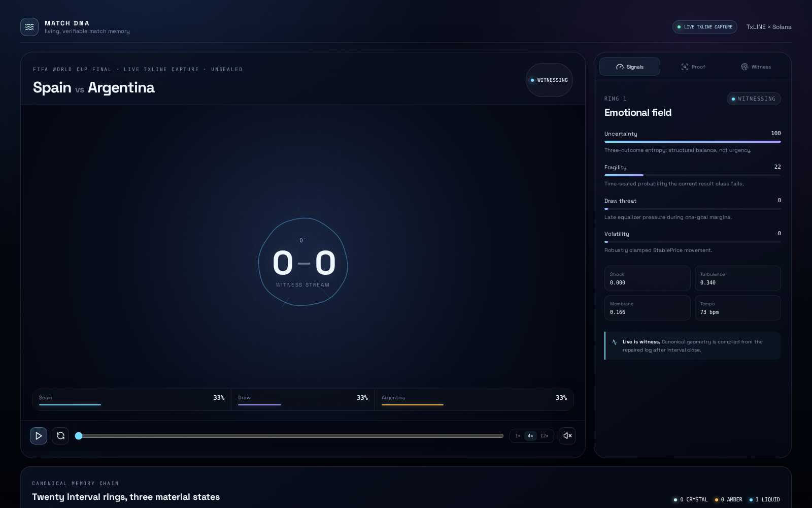The image size is (812, 508).
Task: Click the Draw threat label
Action: [x=620, y=201]
